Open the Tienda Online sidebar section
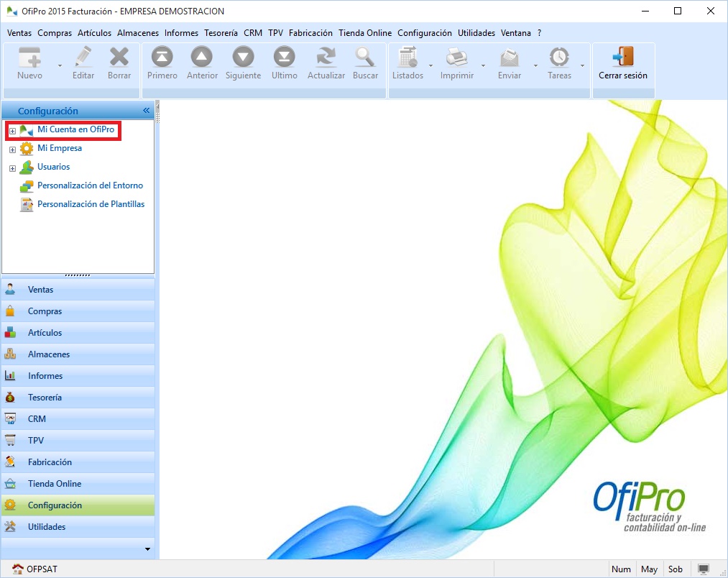Viewport: 728px width, 578px height. tap(55, 484)
